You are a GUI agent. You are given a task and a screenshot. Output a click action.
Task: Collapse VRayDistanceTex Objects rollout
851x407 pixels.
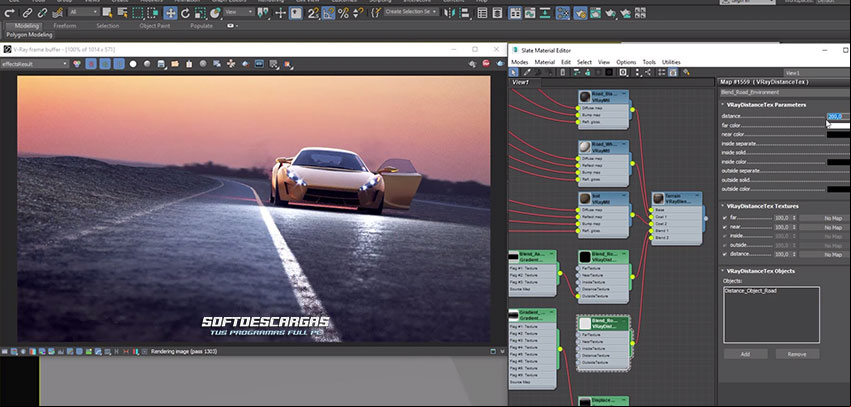click(723, 271)
